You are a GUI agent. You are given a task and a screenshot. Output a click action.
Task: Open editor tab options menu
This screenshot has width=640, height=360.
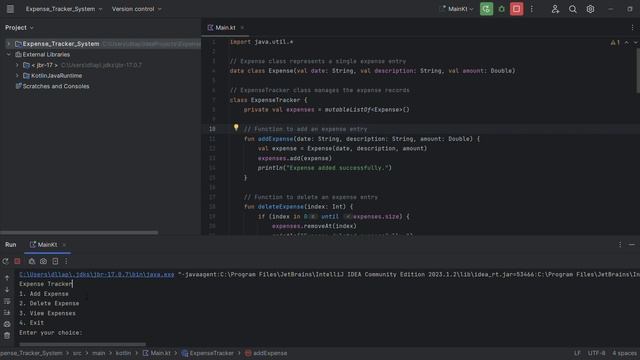[632, 28]
